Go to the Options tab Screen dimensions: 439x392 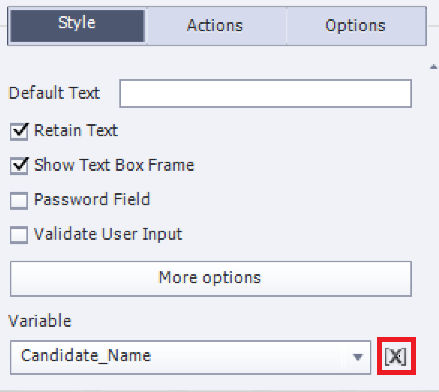point(355,25)
